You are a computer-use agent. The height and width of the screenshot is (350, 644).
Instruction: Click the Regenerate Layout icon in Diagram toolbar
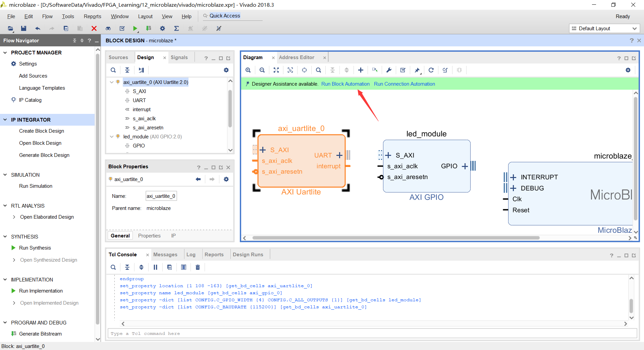431,70
